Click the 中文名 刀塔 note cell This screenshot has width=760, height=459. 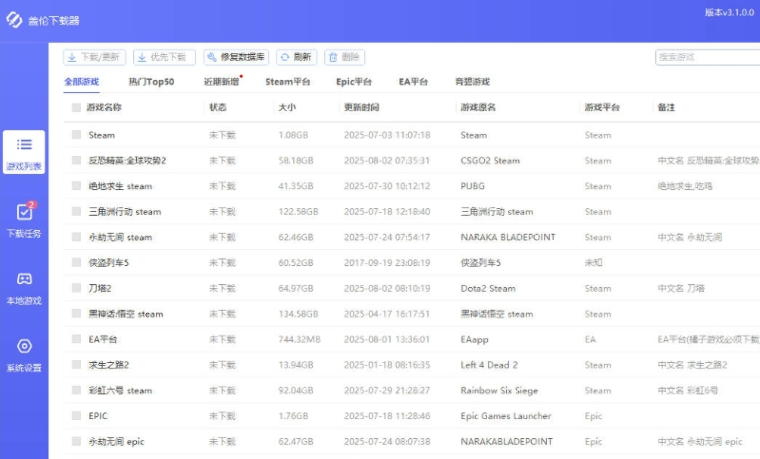[681, 288]
